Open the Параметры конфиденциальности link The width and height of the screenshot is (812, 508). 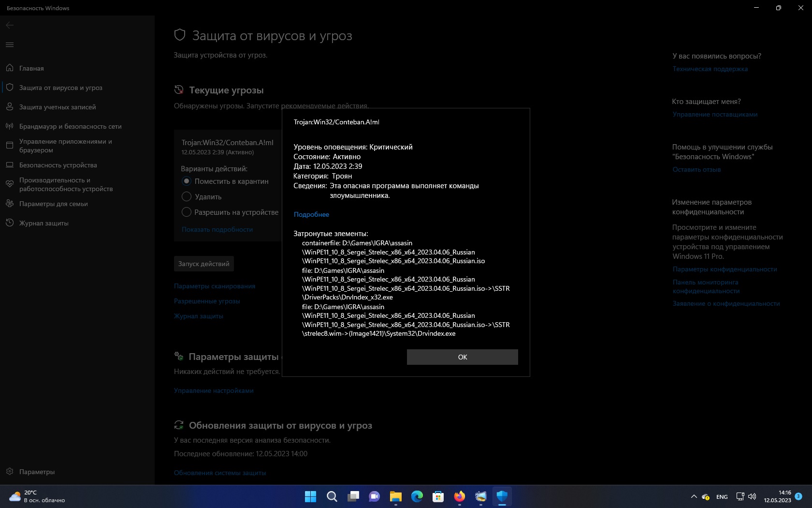click(725, 269)
